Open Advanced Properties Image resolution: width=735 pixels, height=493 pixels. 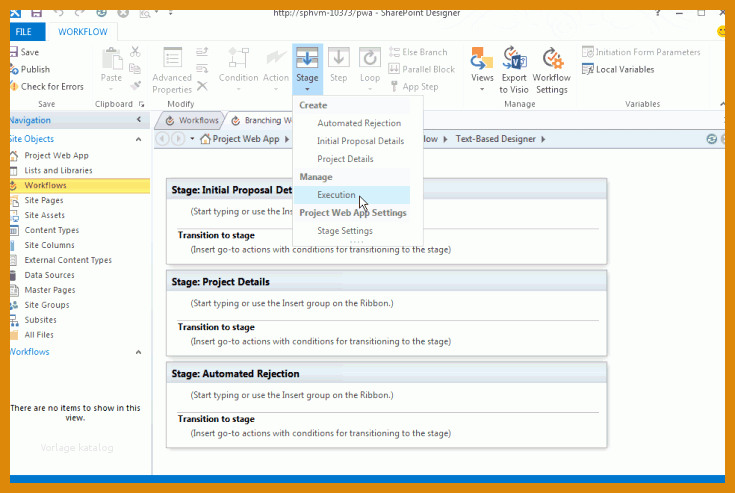tap(172, 70)
